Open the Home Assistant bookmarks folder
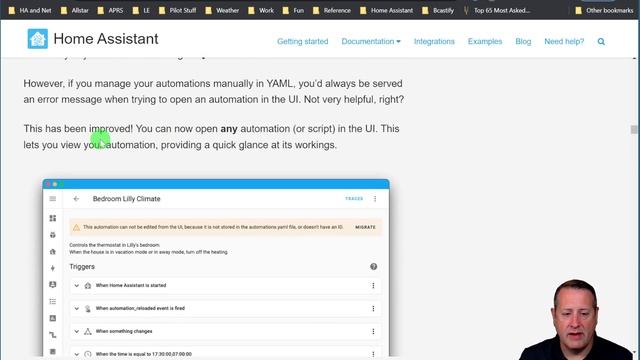Screen dimensions: 640x360 click(387, 11)
